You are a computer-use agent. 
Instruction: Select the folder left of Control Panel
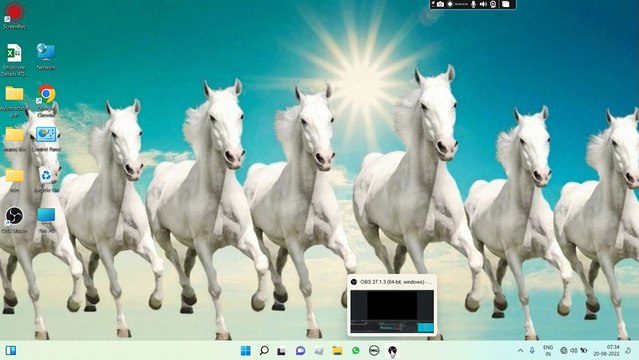point(14,139)
